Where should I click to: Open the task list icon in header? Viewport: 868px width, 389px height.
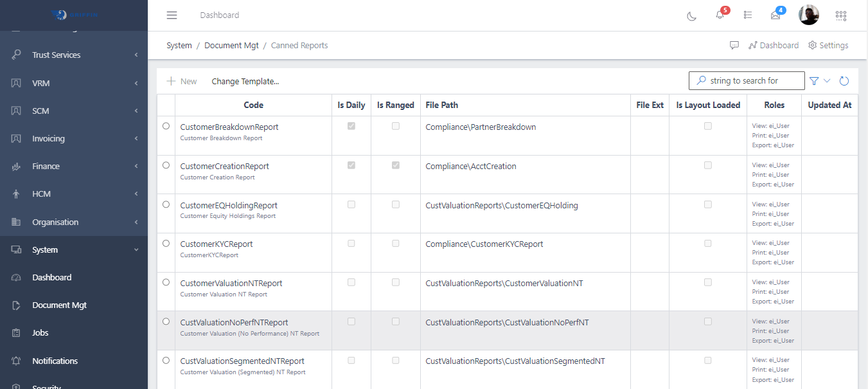pos(748,15)
